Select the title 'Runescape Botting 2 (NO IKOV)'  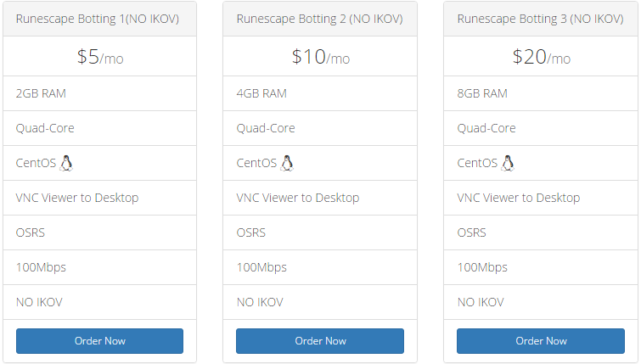click(320, 19)
